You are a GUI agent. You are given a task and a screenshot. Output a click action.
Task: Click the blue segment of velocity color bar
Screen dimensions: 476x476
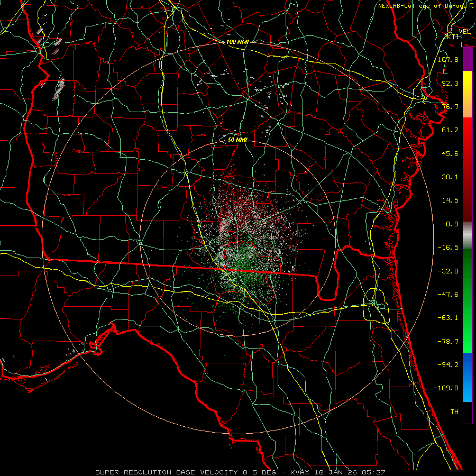[x=467, y=377]
